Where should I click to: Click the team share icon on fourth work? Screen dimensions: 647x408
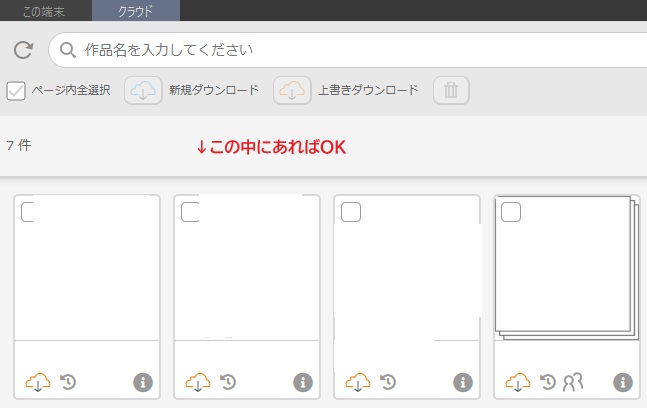click(572, 381)
